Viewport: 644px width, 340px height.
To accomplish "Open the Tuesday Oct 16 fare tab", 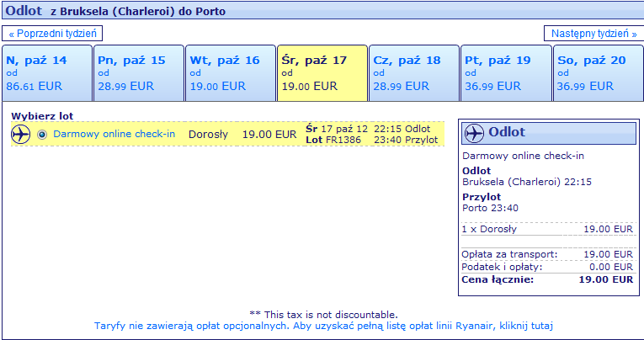I will point(231,73).
